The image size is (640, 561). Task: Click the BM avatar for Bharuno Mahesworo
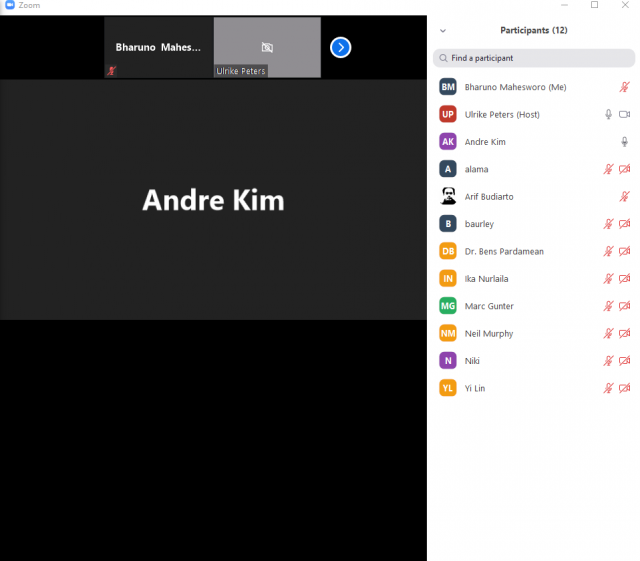(x=448, y=87)
